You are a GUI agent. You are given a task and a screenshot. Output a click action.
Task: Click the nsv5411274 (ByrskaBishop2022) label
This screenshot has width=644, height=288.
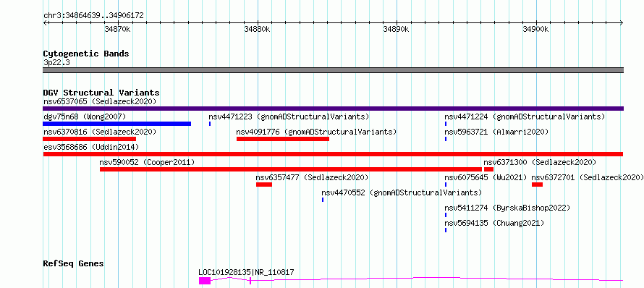(x=508, y=208)
